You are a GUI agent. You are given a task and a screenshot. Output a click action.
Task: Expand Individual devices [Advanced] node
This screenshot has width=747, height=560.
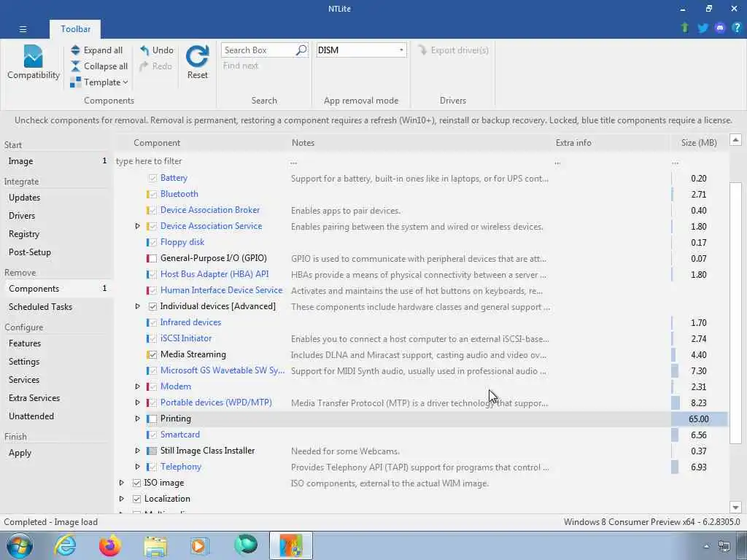coord(138,306)
